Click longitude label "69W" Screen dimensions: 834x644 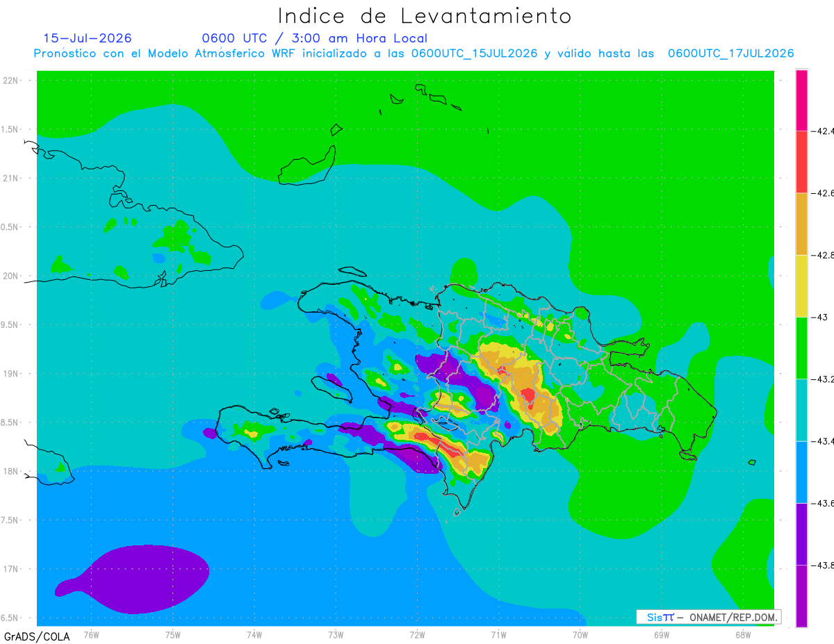pyautogui.click(x=661, y=634)
